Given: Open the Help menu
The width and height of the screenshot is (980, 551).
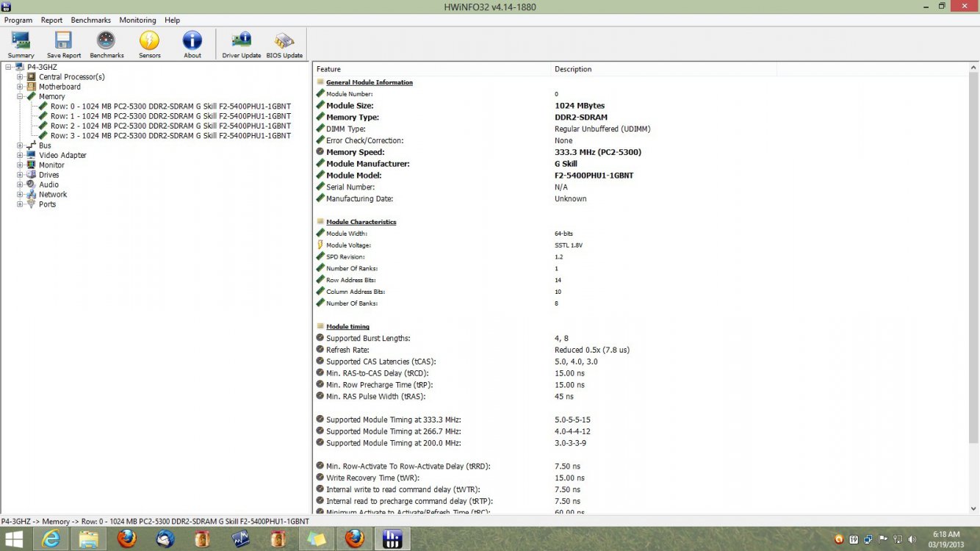Looking at the screenshot, I should (x=172, y=20).
